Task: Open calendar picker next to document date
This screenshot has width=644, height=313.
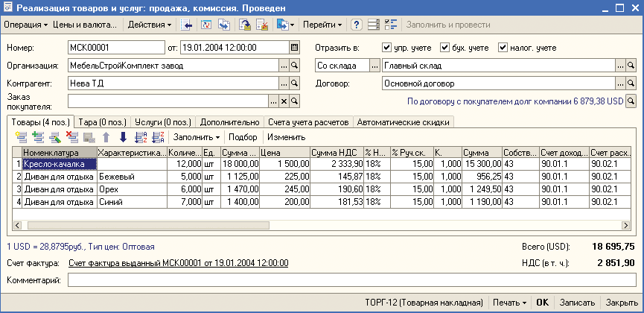Action: tap(294, 47)
